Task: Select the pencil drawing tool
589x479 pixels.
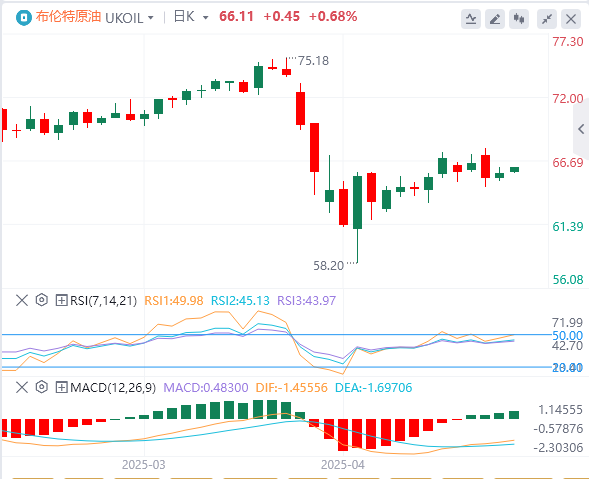Action: tap(495, 19)
